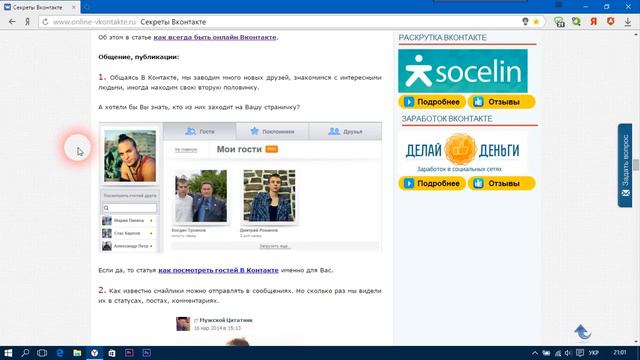
Task: Open the Action Center notification icon
Action: [x=580, y=353]
